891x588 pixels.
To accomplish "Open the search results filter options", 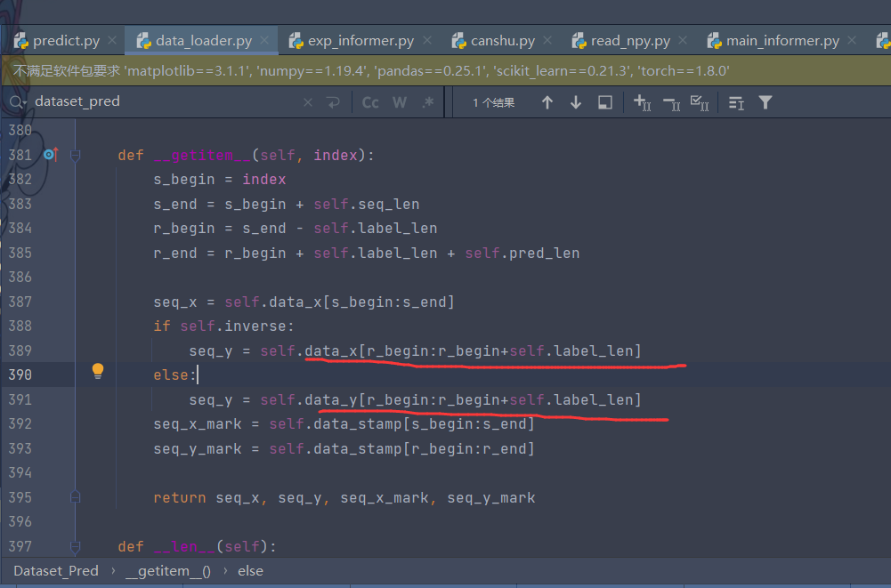I will [765, 101].
